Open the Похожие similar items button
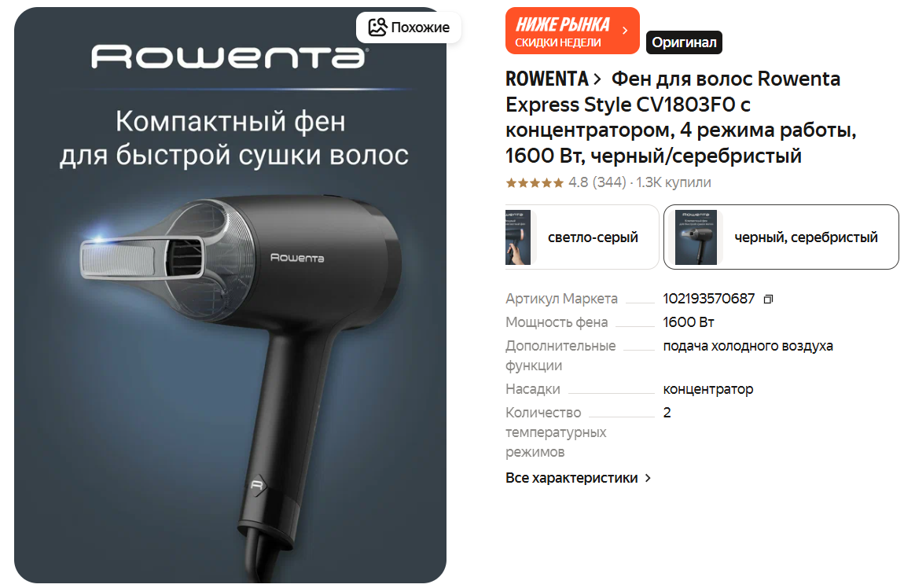Image resolution: width=904 pixels, height=588 pixels. click(409, 27)
